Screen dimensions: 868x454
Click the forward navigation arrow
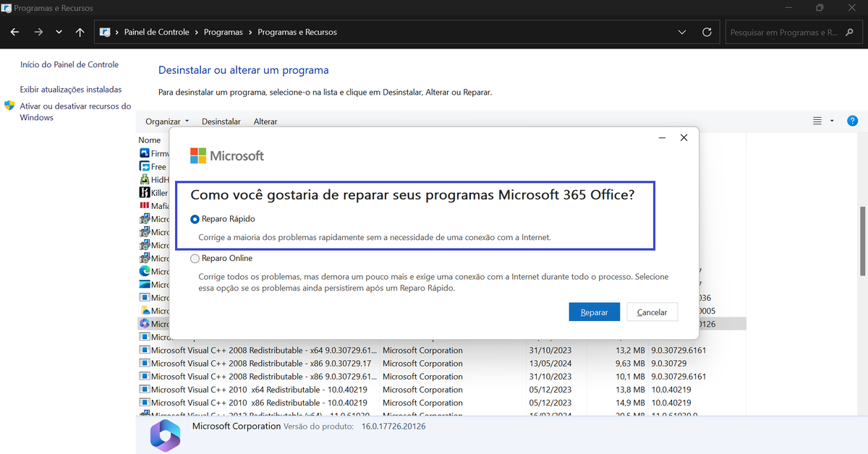(x=38, y=33)
